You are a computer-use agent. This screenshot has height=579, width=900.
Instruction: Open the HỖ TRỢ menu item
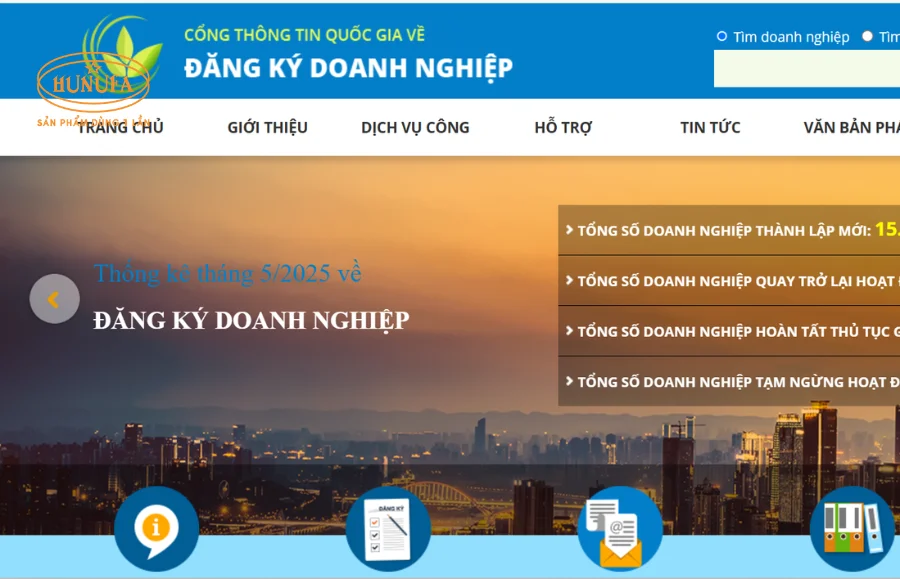tap(563, 127)
